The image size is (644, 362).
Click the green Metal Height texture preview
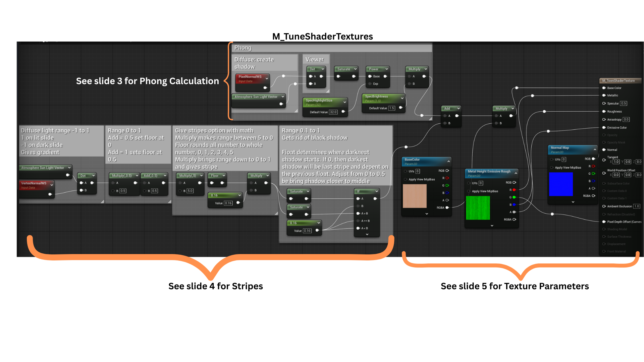[x=478, y=208]
